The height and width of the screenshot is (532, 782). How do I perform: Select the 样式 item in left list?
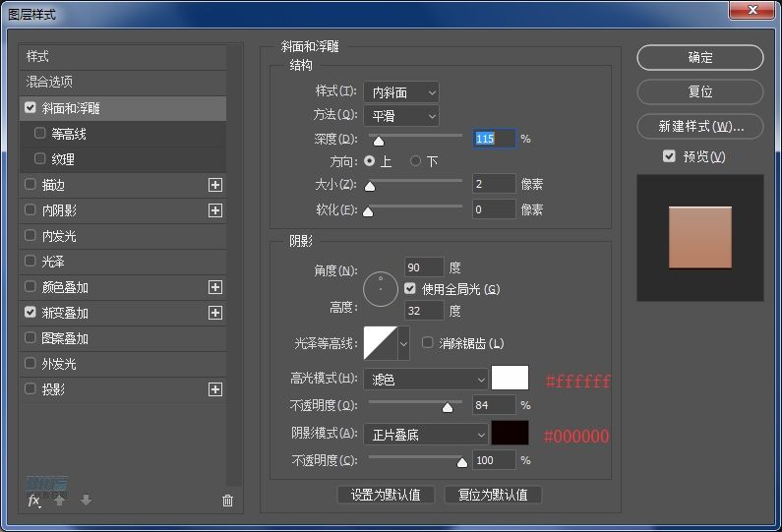[x=123, y=57]
